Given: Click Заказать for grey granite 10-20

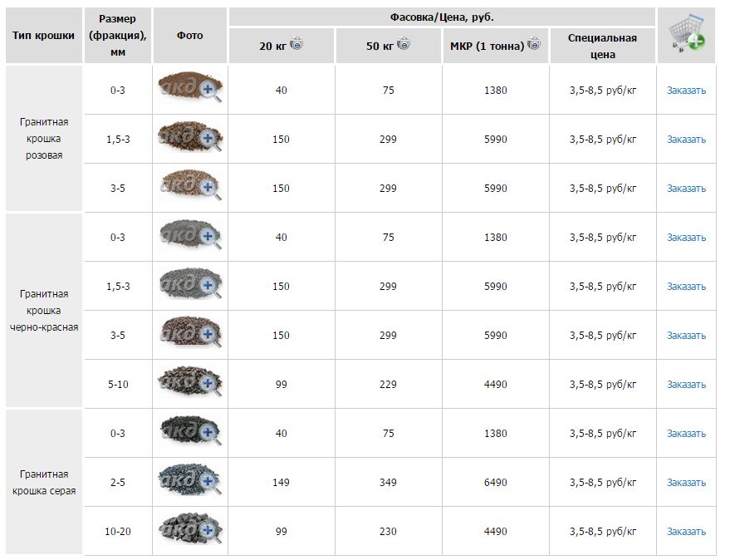Looking at the screenshot, I should (x=686, y=532).
